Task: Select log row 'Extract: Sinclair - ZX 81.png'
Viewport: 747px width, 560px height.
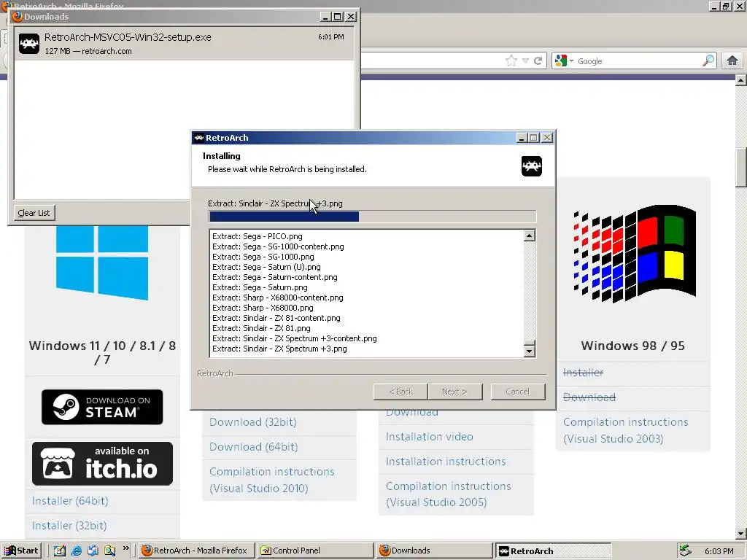Action: (x=261, y=328)
